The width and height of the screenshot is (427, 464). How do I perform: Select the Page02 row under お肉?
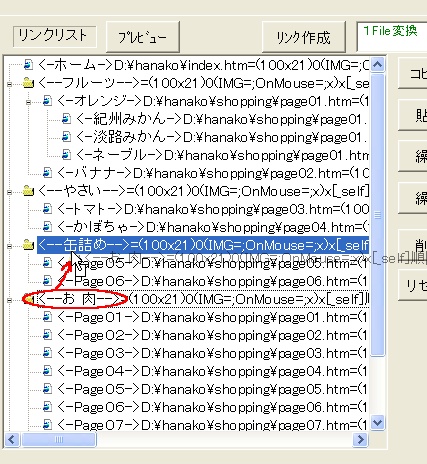pos(213,335)
